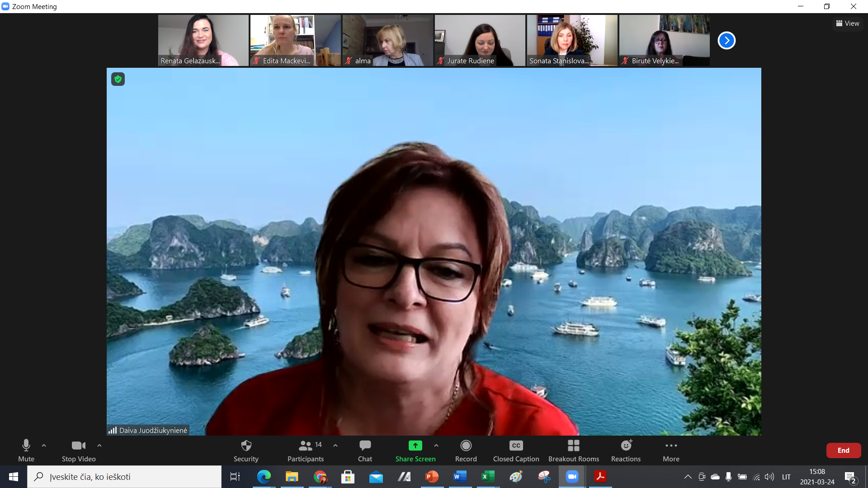Open PowerPoint from taskbar

pos(432,477)
